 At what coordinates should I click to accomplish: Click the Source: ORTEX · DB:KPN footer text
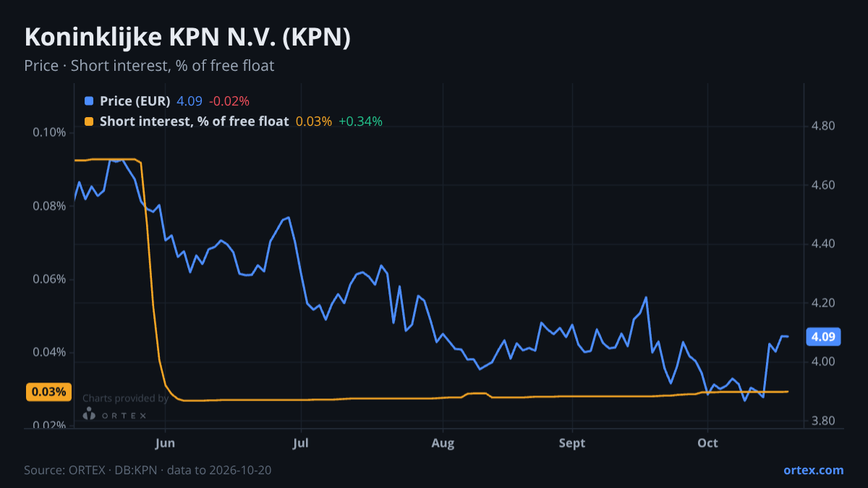point(148,470)
